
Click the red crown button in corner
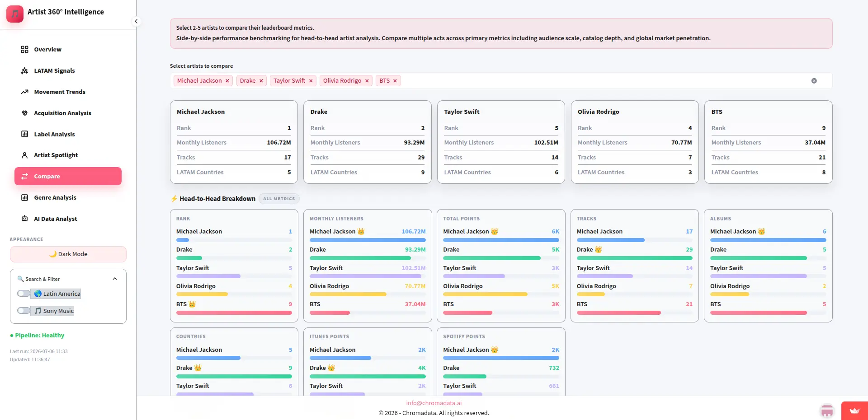[x=854, y=411]
